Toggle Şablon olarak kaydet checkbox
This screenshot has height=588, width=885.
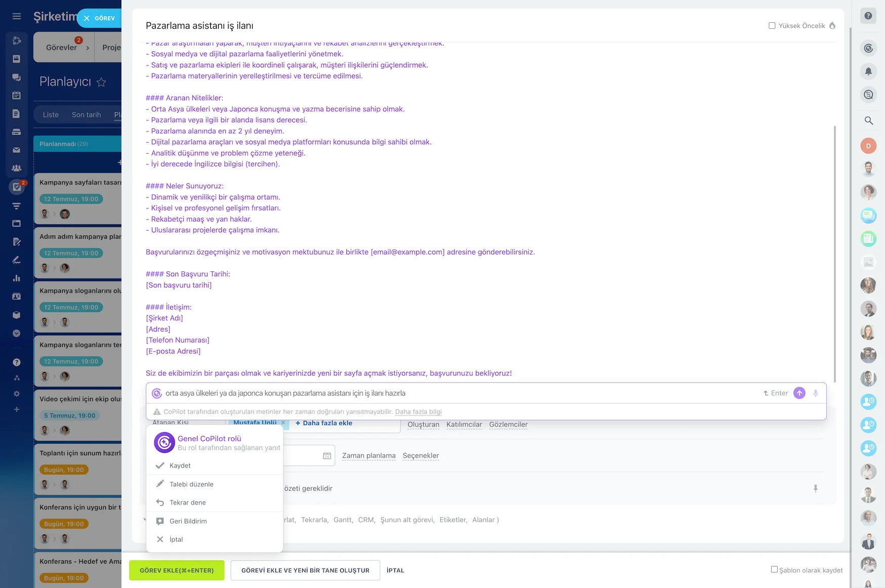pyautogui.click(x=774, y=570)
